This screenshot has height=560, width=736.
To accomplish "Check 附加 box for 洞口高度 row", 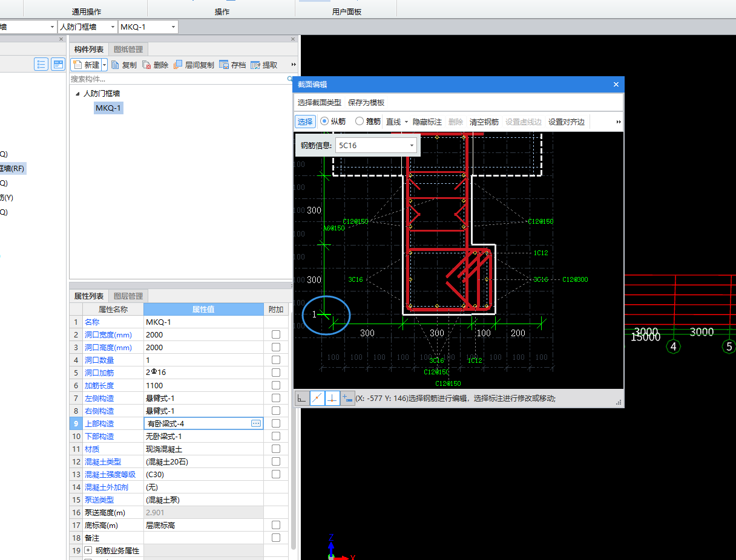I will (x=276, y=347).
